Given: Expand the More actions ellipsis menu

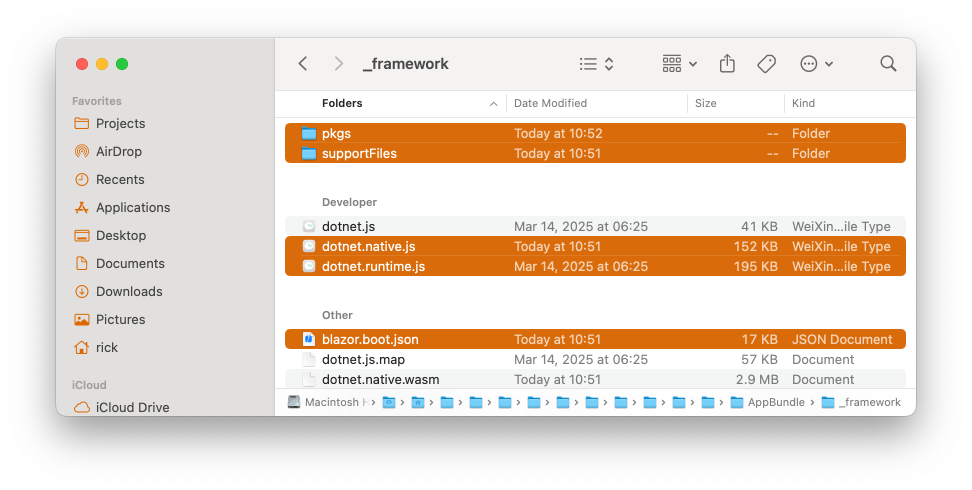Looking at the screenshot, I should pyautogui.click(x=816, y=64).
